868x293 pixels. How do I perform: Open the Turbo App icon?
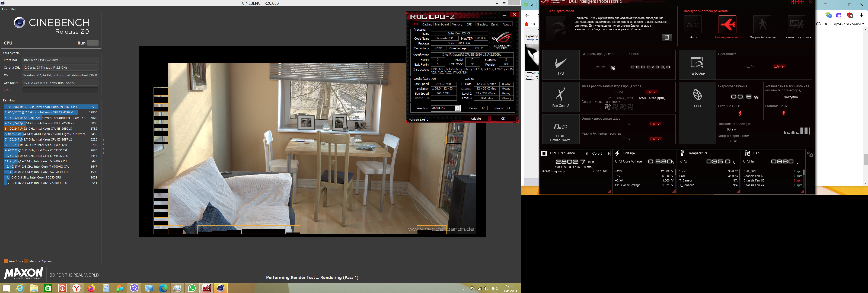click(697, 62)
